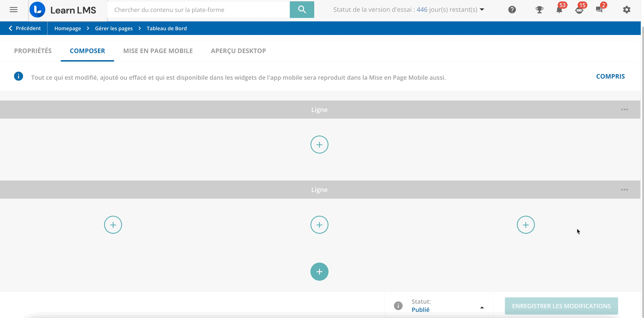Add a widget in the second Ligne's left column

(x=113, y=225)
